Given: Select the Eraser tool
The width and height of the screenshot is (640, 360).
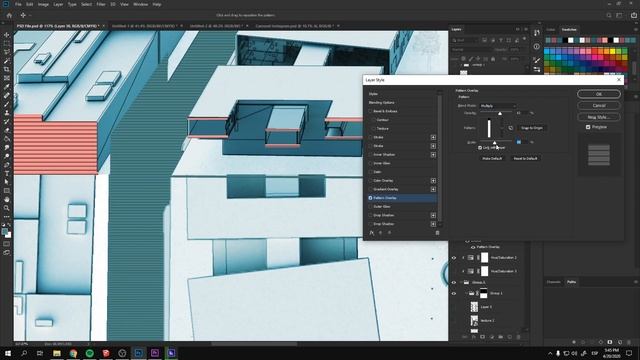Looking at the screenshot, I should coord(7,130).
